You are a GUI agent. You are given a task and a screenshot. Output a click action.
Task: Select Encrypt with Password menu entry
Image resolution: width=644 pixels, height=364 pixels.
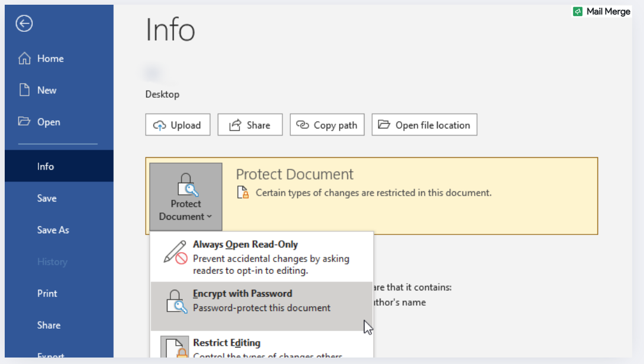pos(262,306)
